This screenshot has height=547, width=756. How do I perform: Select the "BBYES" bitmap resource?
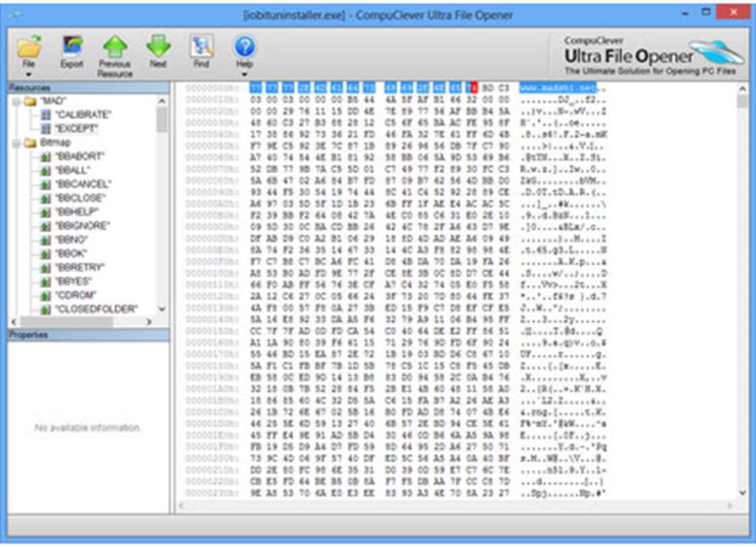[x=74, y=281]
